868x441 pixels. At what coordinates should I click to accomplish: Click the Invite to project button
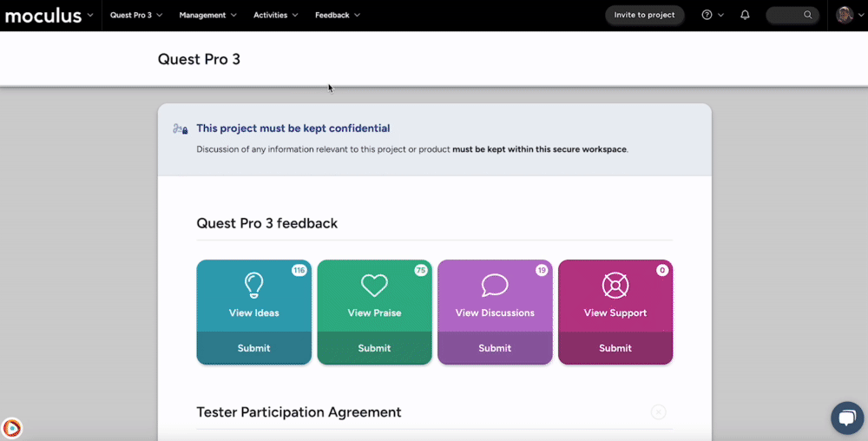644,15
